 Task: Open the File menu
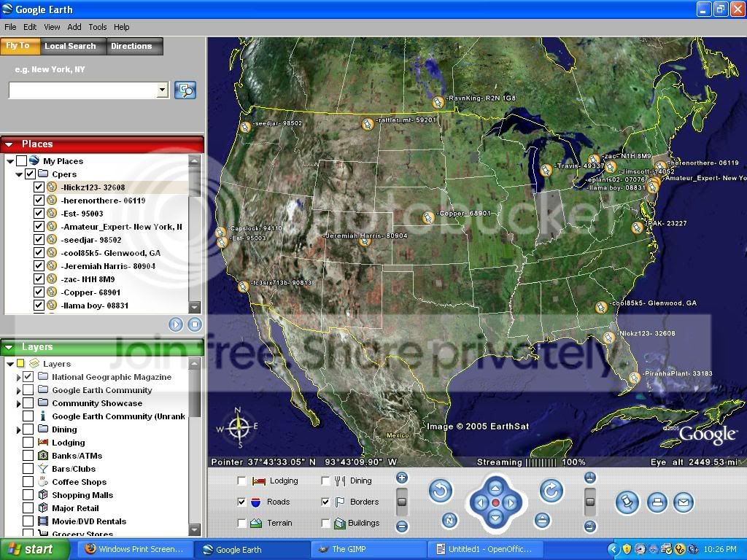(10, 27)
